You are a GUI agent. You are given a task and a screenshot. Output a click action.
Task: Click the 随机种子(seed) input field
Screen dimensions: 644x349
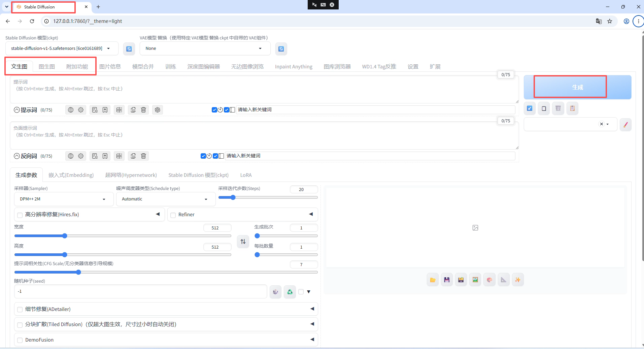click(141, 291)
